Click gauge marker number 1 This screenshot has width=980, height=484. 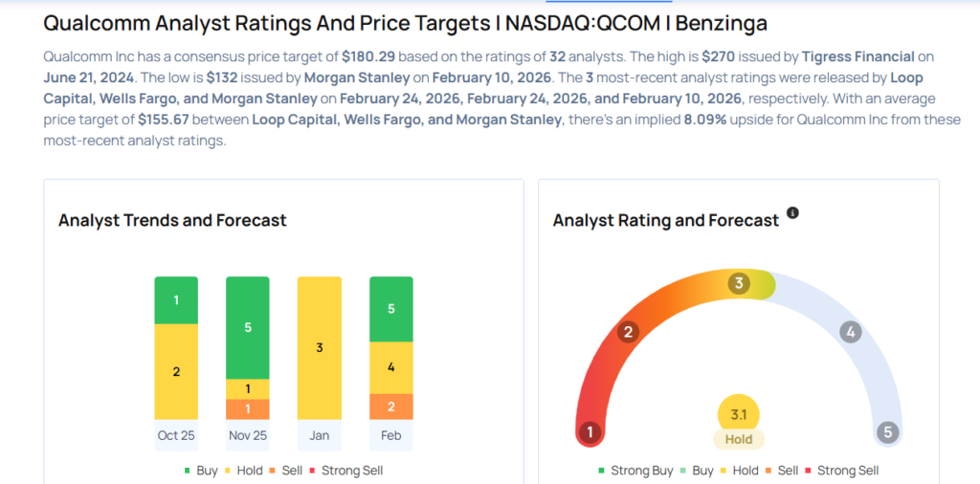click(x=590, y=431)
